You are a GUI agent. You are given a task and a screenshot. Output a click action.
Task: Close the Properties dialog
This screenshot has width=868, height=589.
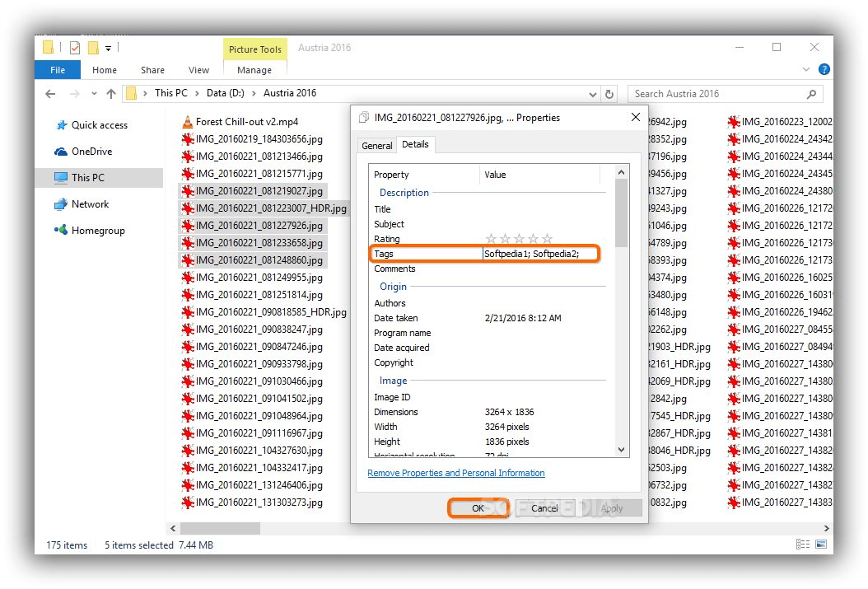(x=636, y=117)
